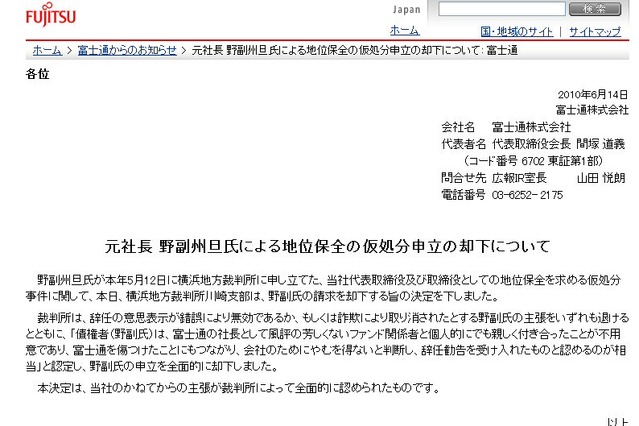Open 国・地域のサイト link
Screen dimensions: 639x426
coord(516,31)
